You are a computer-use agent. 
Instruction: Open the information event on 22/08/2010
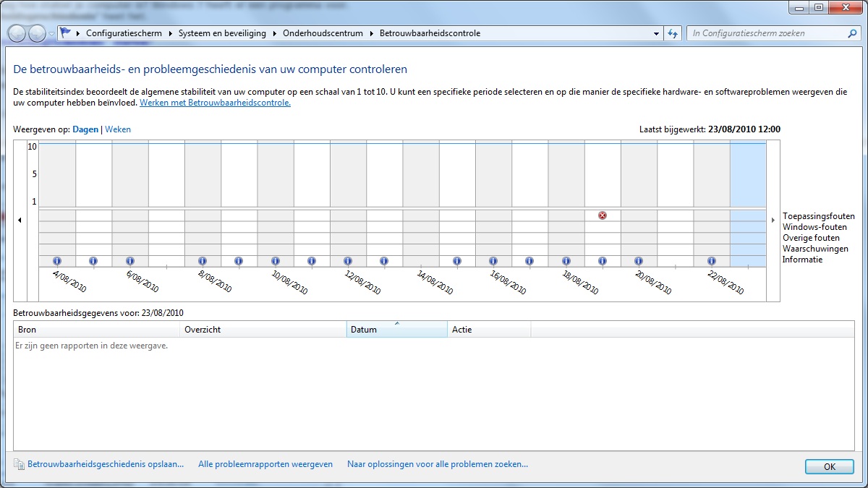712,261
